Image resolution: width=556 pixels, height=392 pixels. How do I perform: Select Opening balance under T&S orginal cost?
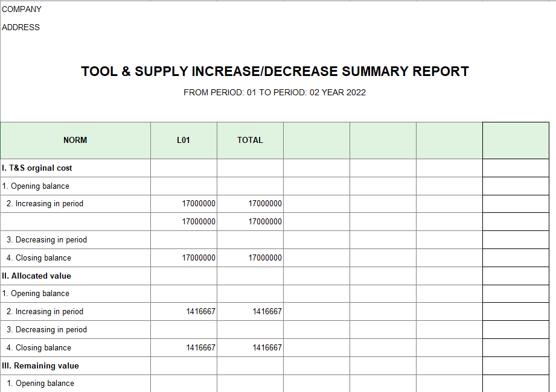pos(36,186)
